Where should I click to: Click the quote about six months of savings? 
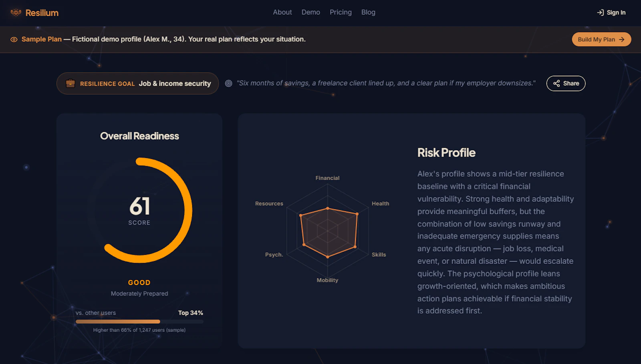(386, 83)
